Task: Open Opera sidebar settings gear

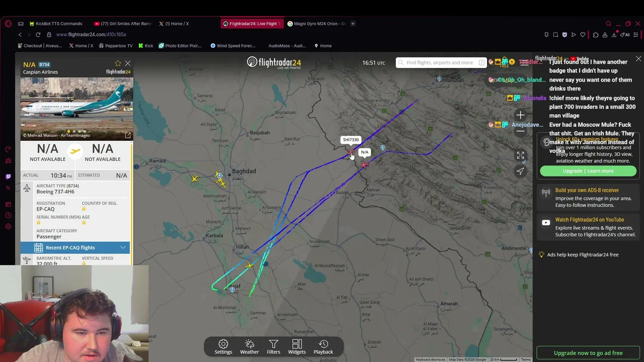Action: pos(8,227)
